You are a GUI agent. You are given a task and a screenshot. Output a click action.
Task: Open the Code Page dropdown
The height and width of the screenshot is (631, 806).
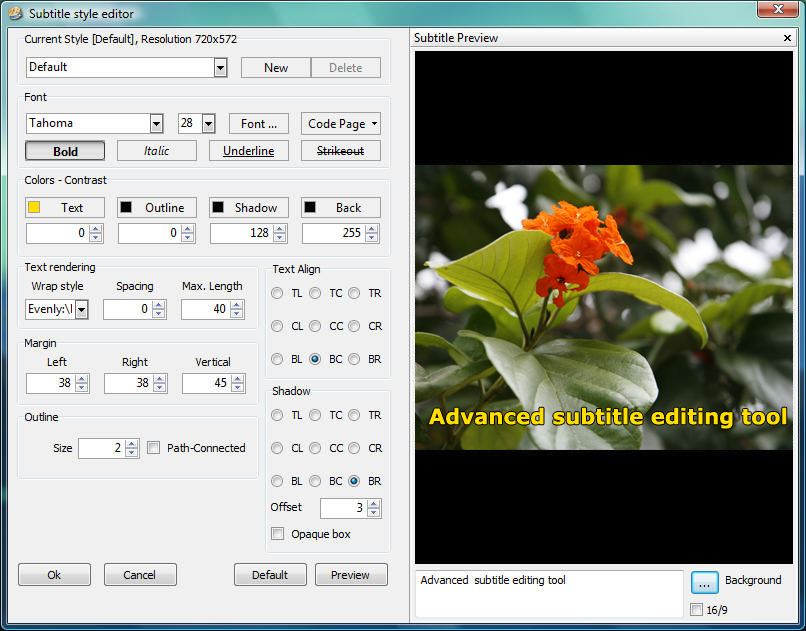click(341, 124)
